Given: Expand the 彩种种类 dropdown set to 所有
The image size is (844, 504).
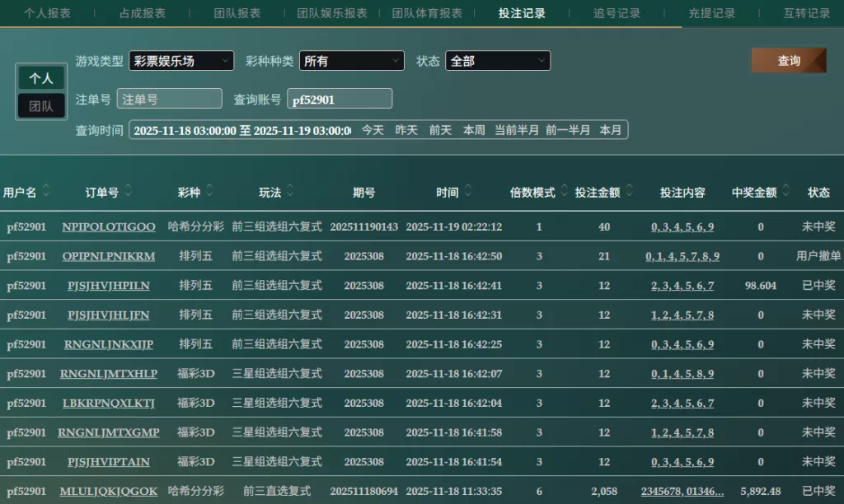Looking at the screenshot, I should [x=351, y=61].
